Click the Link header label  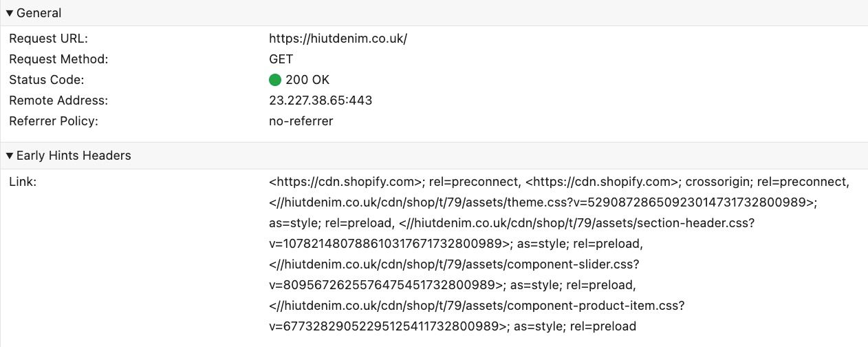pos(23,182)
